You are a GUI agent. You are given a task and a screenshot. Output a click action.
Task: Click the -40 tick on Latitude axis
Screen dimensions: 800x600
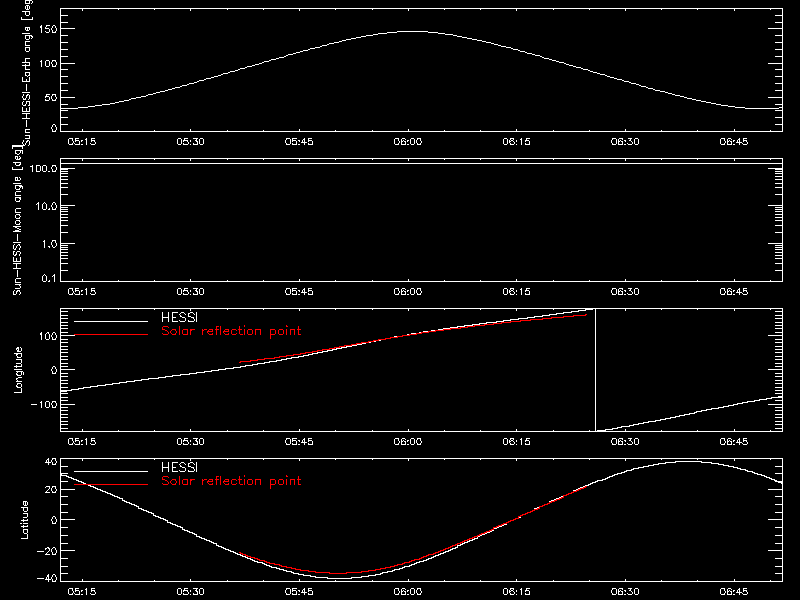(x=47, y=578)
